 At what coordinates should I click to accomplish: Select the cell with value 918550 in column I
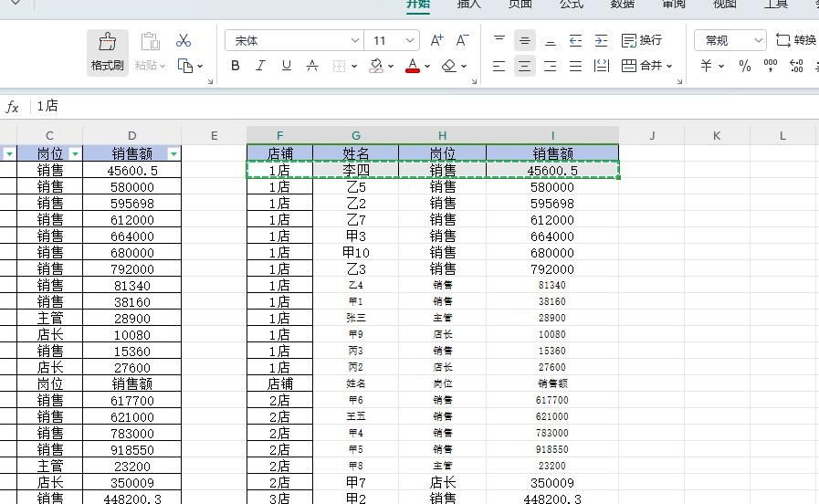pyautogui.click(x=552, y=449)
